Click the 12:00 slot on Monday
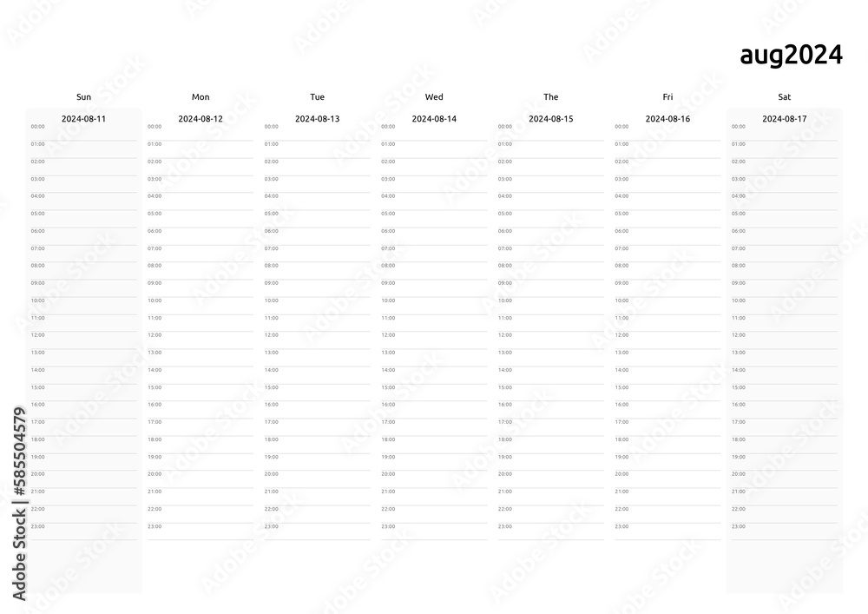 201,340
